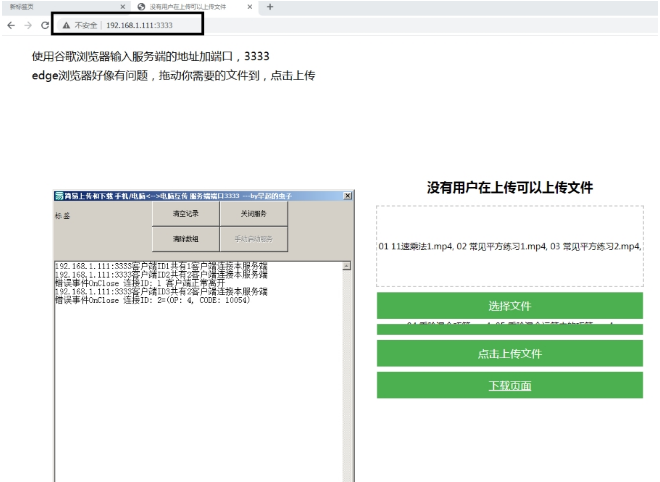Focus the address bar showing 192.168.1.111:3333

[x=139, y=25]
